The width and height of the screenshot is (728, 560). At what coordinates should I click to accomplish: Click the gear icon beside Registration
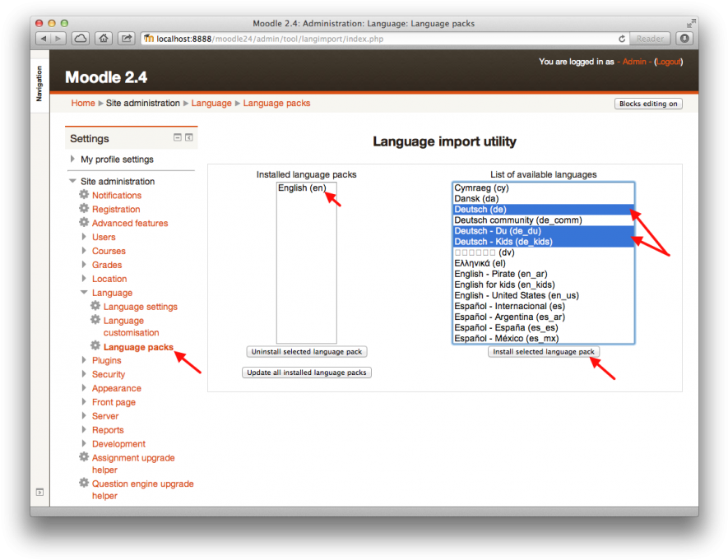click(83, 209)
